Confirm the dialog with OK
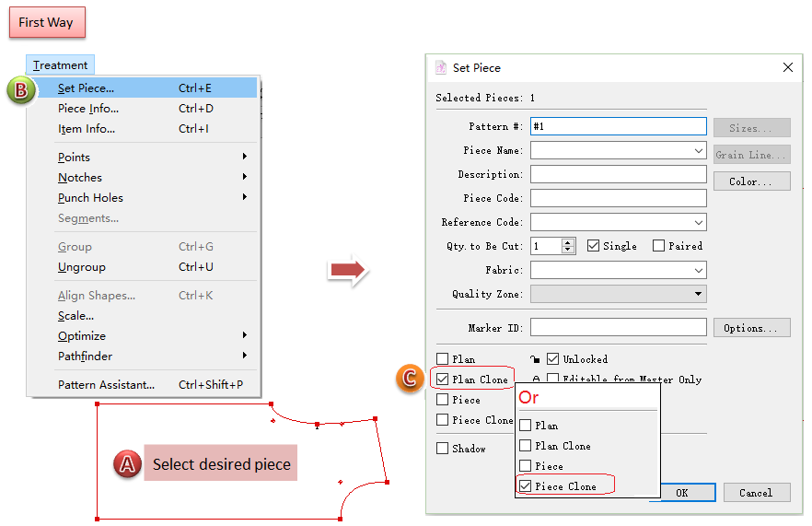 [681, 493]
